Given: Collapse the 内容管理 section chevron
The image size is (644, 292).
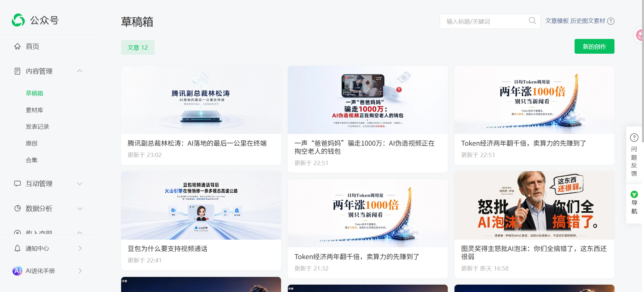Looking at the screenshot, I should point(80,71).
